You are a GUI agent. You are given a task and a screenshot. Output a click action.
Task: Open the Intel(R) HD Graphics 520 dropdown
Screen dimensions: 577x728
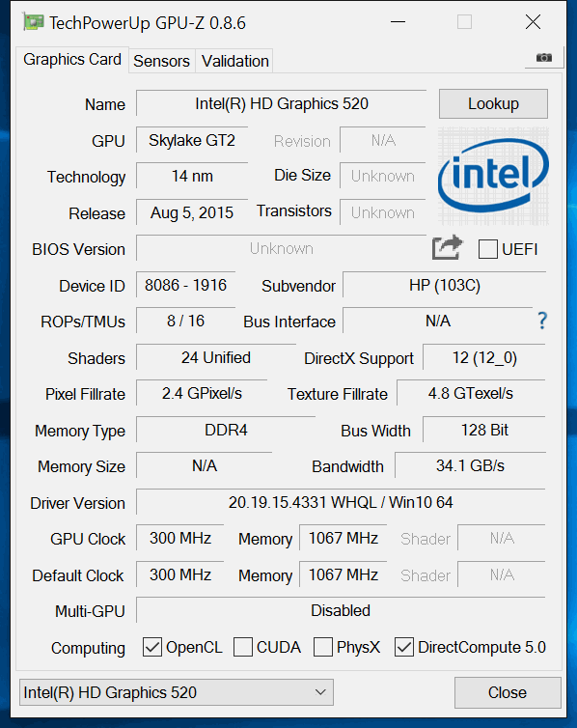click(177, 692)
